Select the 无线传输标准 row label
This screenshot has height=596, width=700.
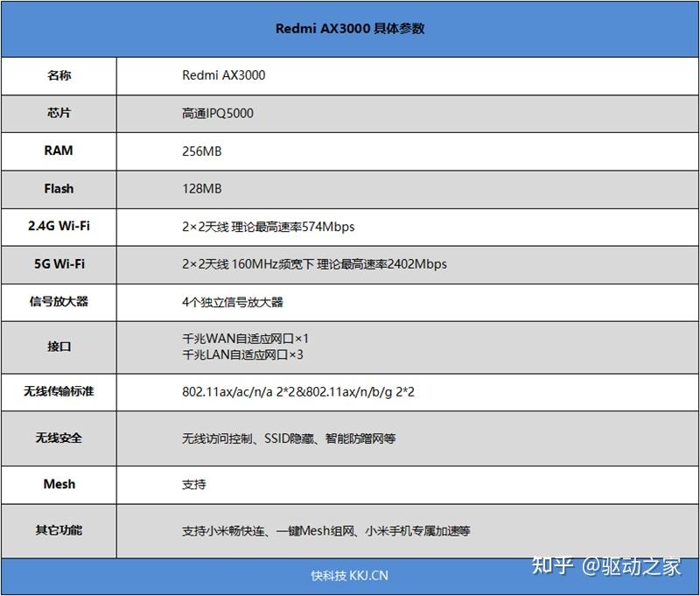[59, 393]
